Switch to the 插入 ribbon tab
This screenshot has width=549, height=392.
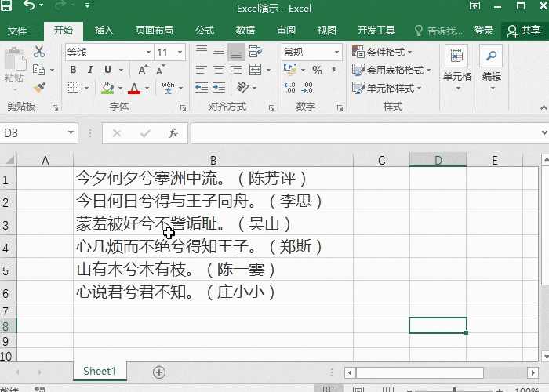[x=104, y=31]
